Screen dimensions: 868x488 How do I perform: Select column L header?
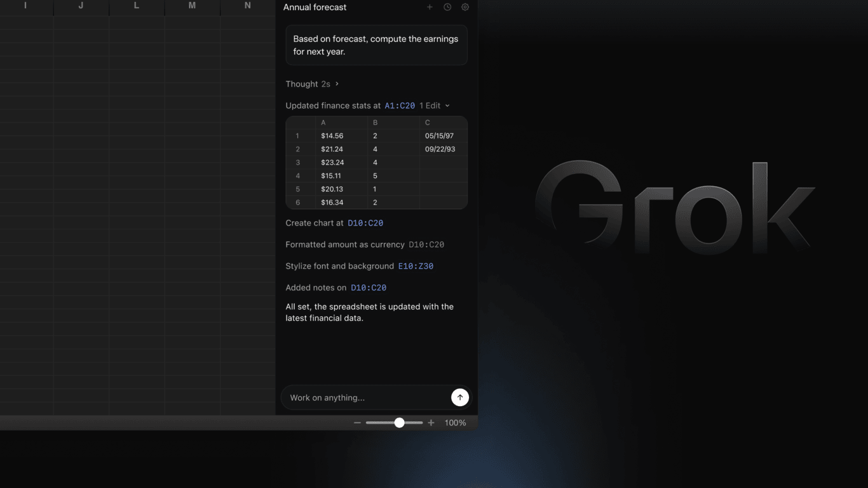[136, 6]
